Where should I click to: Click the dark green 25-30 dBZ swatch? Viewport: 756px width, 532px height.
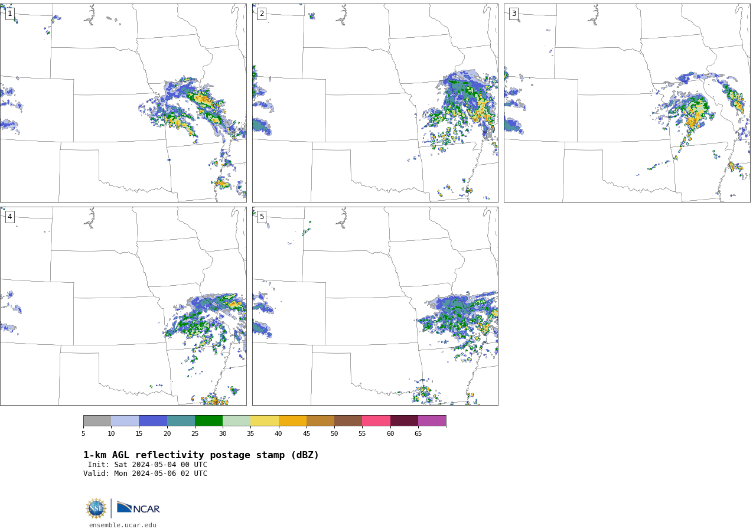[208, 421]
